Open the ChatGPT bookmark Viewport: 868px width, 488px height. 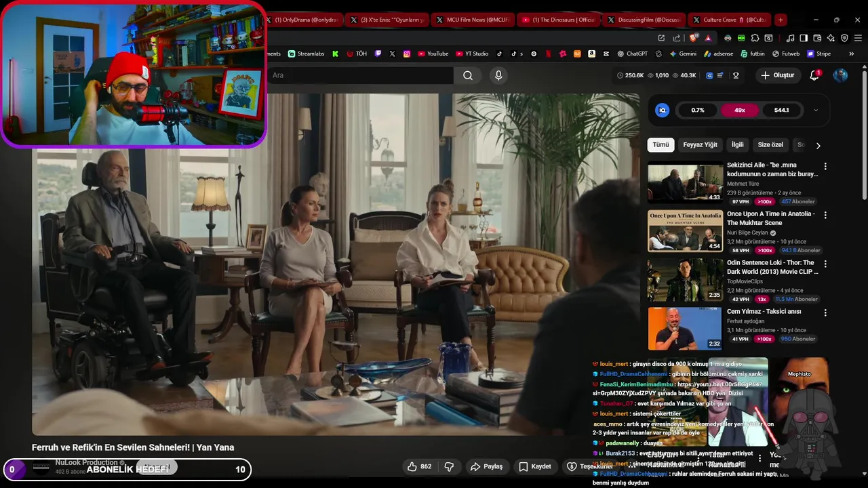click(x=632, y=54)
